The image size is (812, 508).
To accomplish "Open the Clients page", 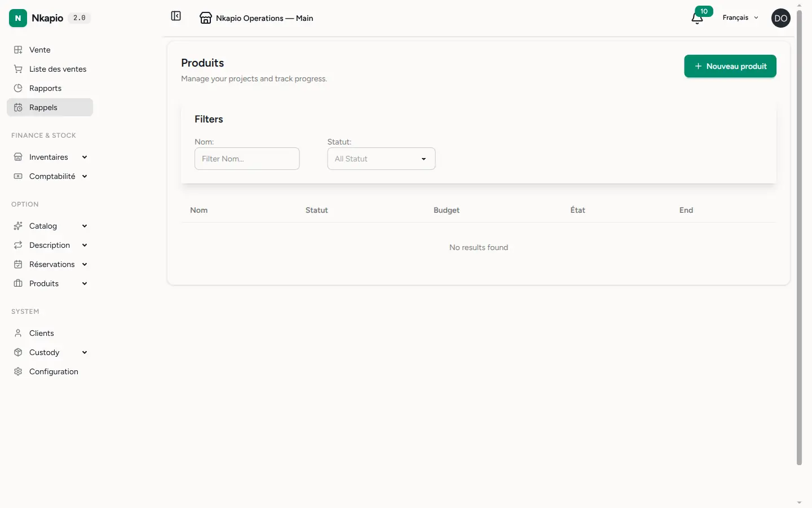I will click(x=50, y=333).
